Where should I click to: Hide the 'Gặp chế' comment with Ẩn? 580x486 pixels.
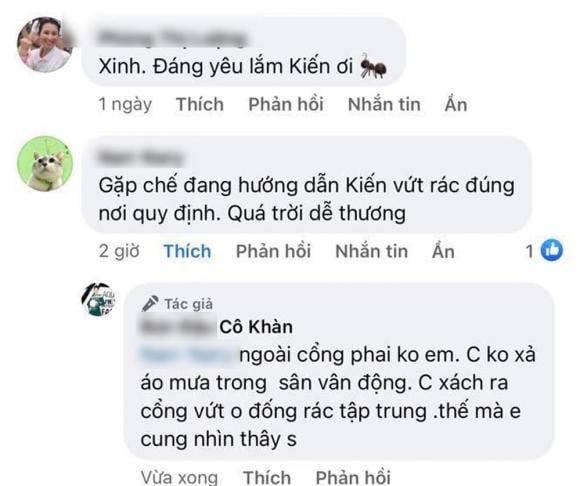(x=444, y=251)
